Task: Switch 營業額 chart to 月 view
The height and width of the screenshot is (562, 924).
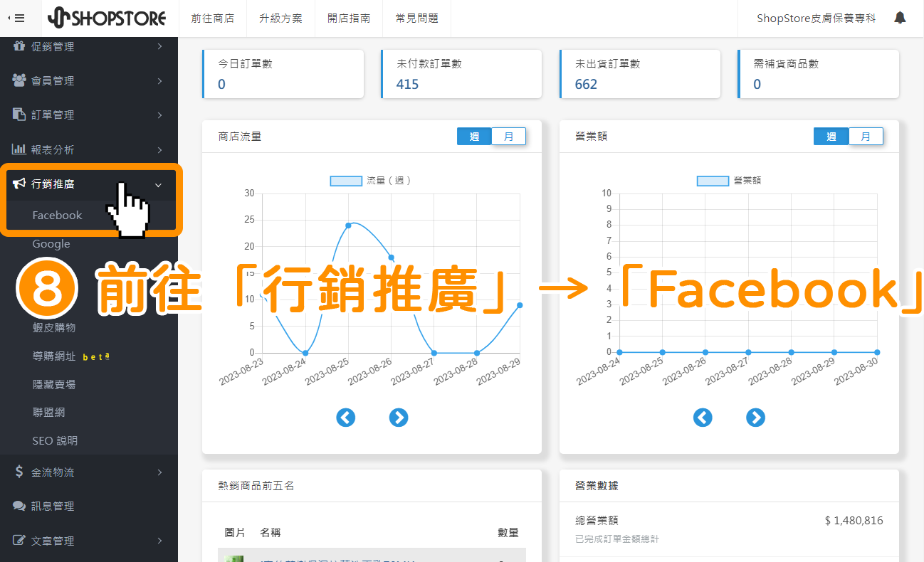Action: pyautogui.click(x=866, y=137)
